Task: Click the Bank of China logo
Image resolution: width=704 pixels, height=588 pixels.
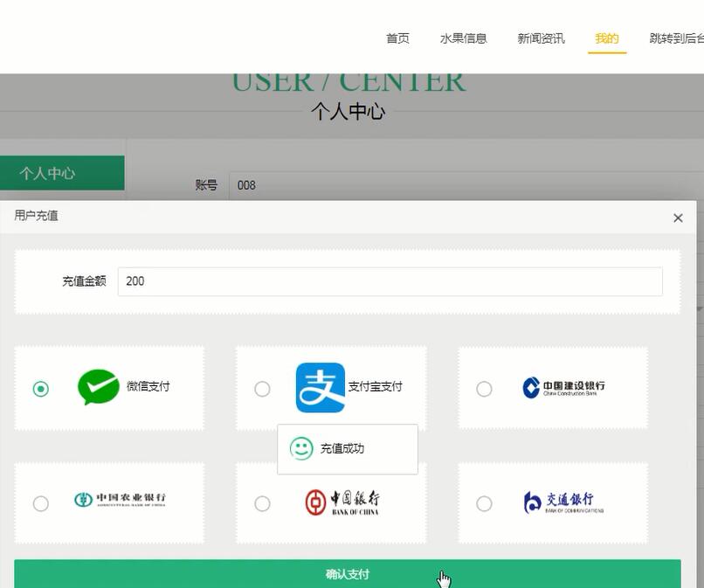Action: coord(342,502)
